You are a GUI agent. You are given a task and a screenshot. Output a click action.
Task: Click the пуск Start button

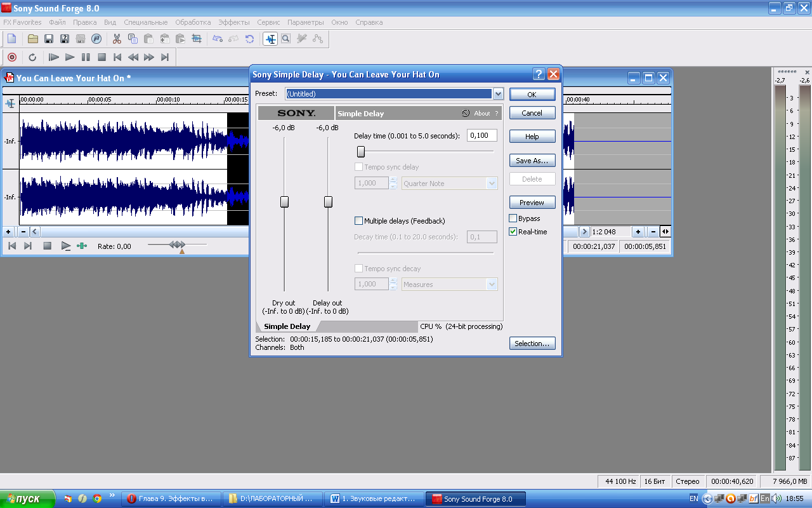pos(26,498)
